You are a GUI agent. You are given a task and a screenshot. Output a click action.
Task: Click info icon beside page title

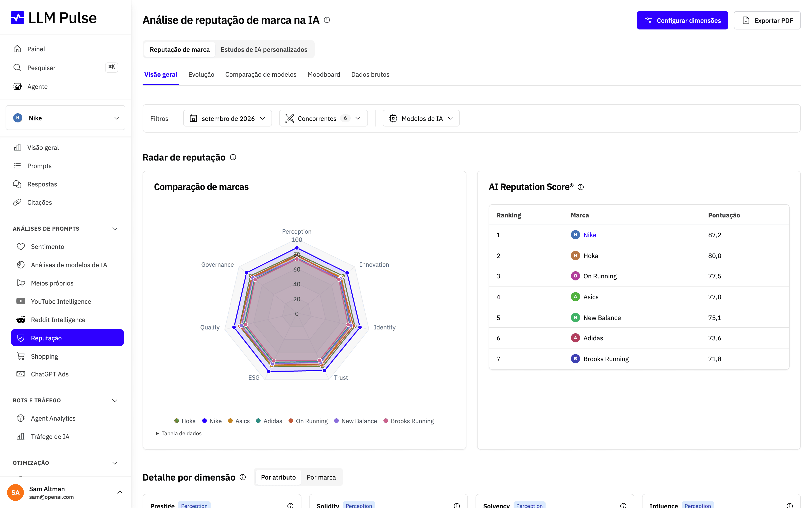tap(327, 20)
